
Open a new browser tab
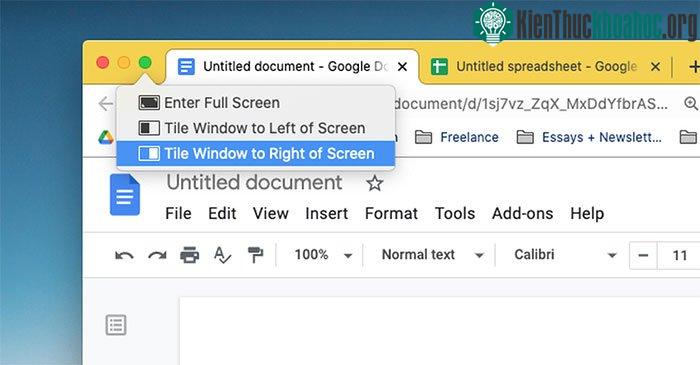point(694,67)
